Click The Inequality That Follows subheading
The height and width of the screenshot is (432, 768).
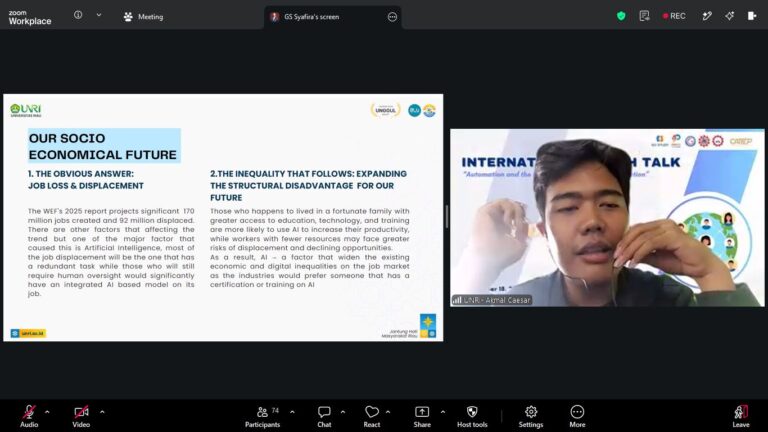309,186
